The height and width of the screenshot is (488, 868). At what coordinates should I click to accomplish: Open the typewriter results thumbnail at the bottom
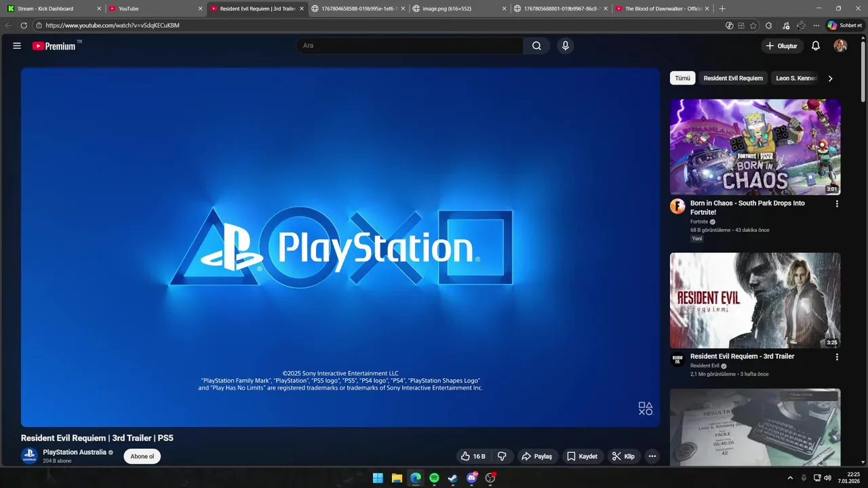[x=755, y=427]
